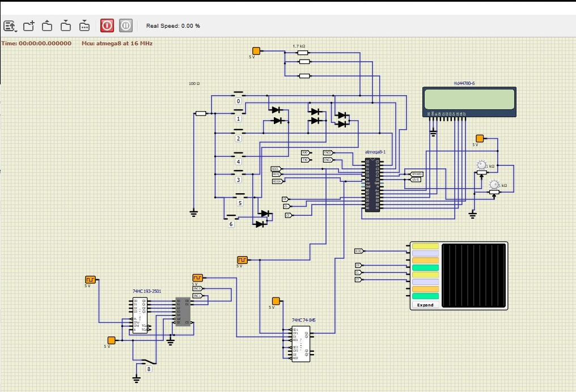This screenshot has width=576, height=392.
Task: Click the green LCD screen area
Action: [469, 99]
